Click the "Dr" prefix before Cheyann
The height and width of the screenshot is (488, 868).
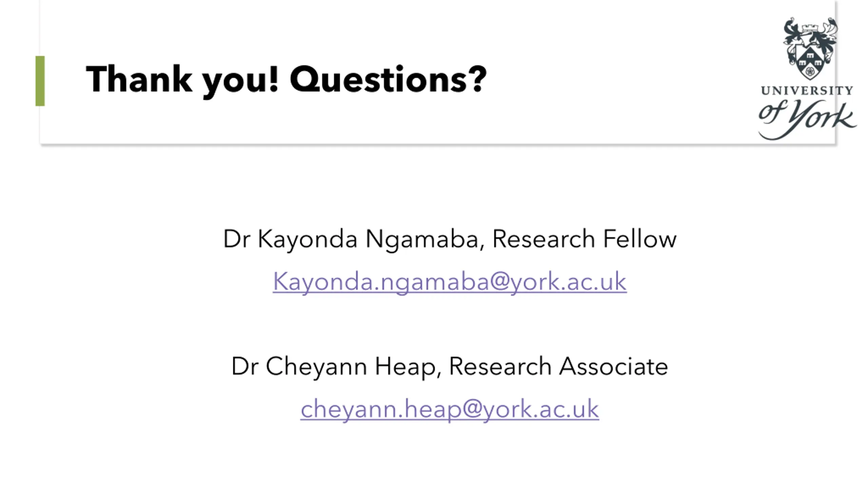[x=245, y=367]
